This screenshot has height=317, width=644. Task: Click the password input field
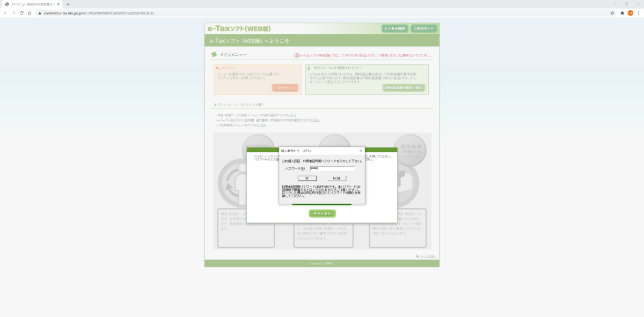tap(332, 168)
